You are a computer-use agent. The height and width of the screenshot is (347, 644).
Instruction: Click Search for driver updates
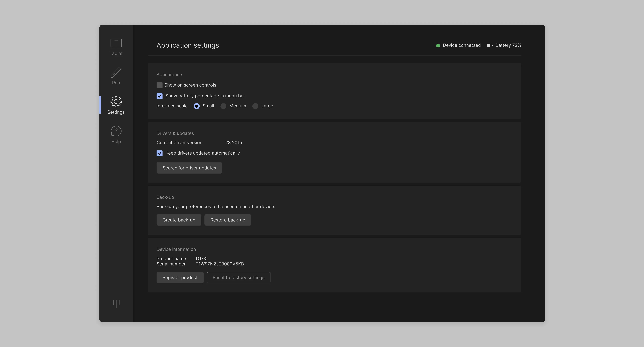(x=189, y=168)
